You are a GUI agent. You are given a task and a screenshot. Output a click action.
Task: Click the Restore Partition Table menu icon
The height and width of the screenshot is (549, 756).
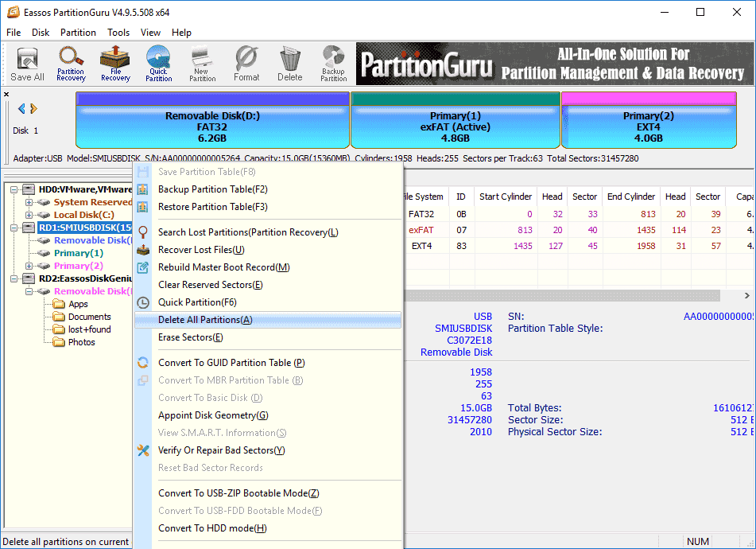click(x=143, y=207)
